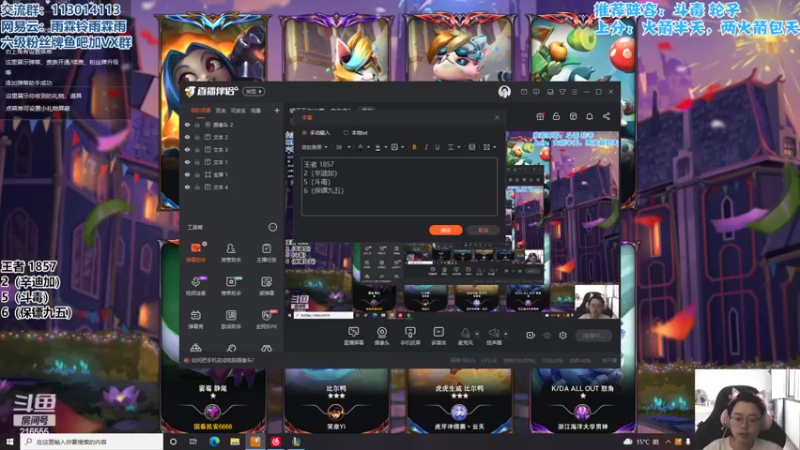Toggle underline U formatting
This screenshot has height=450, width=800.
click(x=437, y=147)
